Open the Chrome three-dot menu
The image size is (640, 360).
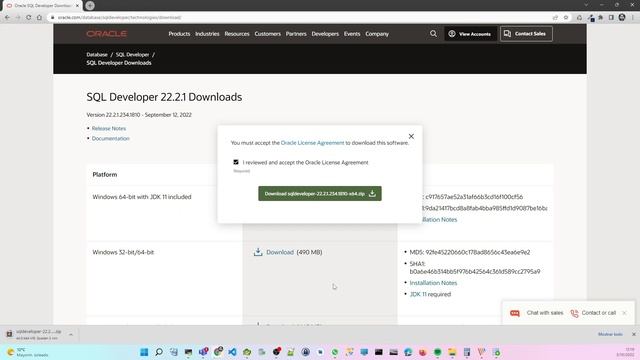pos(633,18)
